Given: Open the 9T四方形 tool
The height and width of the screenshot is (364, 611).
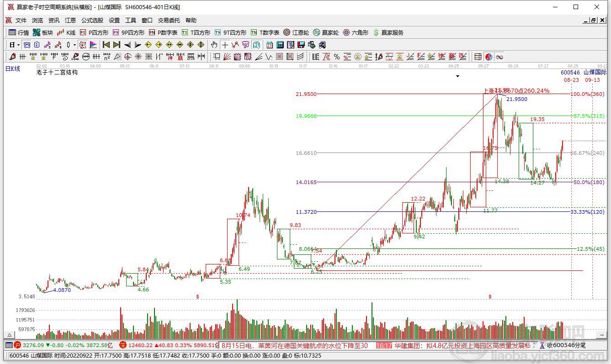Looking at the screenshot, I should point(231,32).
